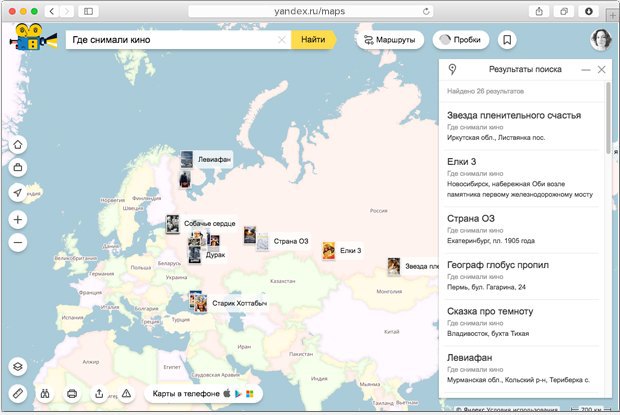Click the 'Старик Хоттабыч' map marker
620x415 pixels.
coord(201,304)
